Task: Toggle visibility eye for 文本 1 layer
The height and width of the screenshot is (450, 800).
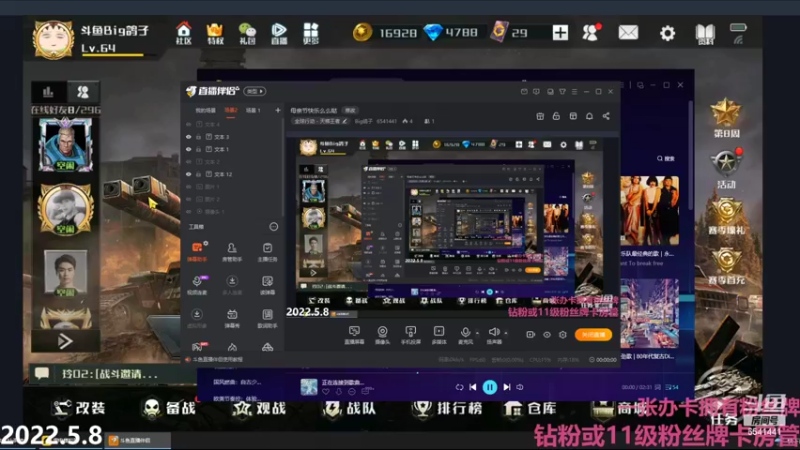Action: 189,149
